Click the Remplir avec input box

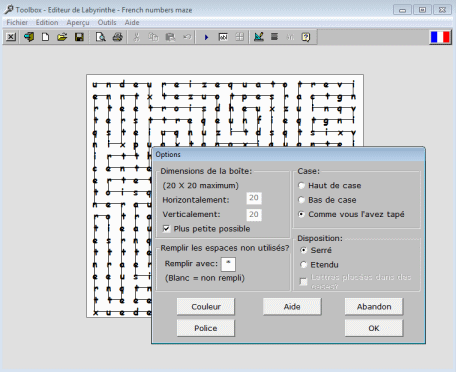(228, 264)
